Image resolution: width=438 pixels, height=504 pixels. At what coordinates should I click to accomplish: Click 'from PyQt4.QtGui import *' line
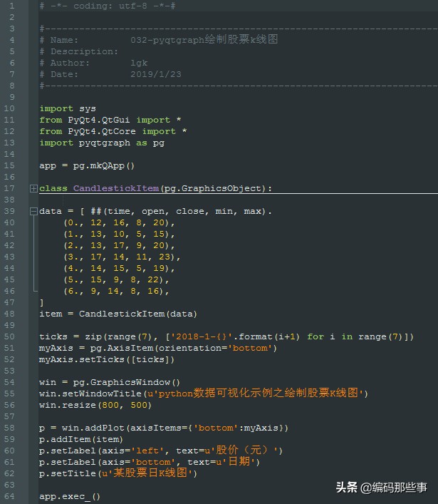coord(110,120)
